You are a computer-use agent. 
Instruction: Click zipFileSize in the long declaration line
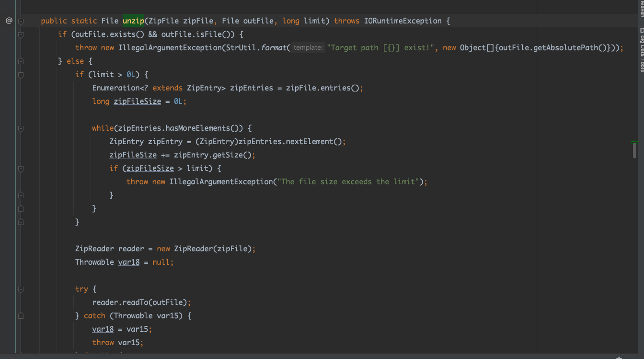[138, 101]
